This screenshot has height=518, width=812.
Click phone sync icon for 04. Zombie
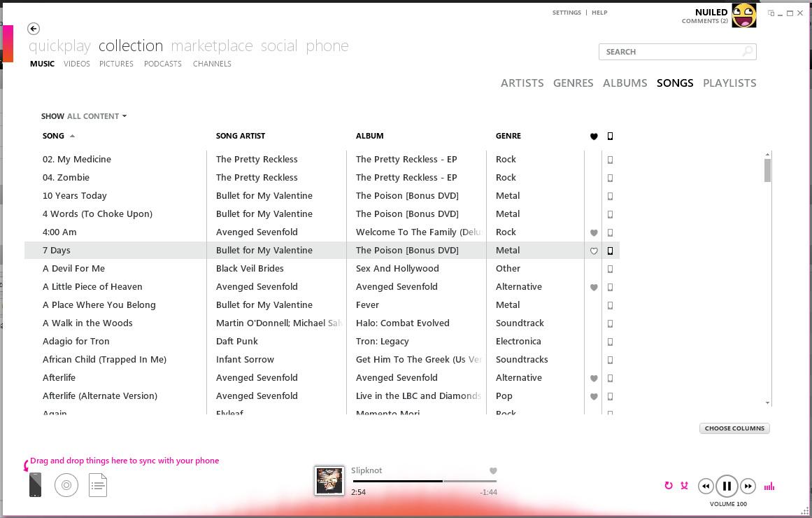click(610, 178)
